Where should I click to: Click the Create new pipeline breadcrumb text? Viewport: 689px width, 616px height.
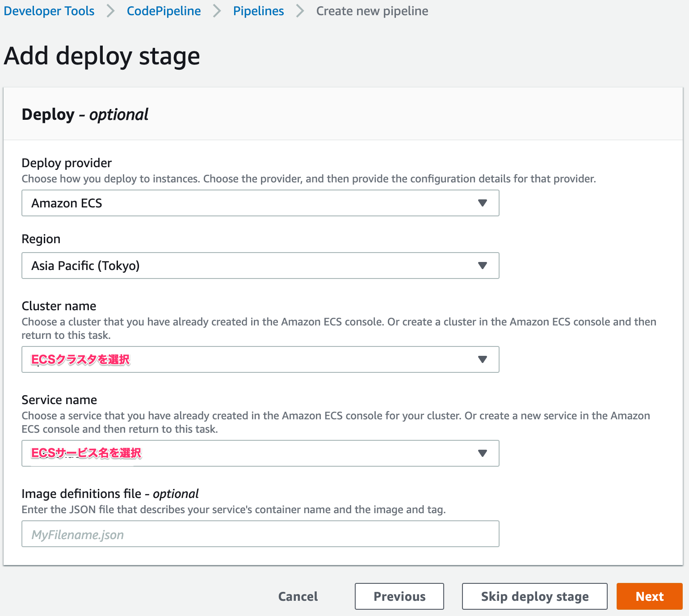pyautogui.click(x=372, y=11)
